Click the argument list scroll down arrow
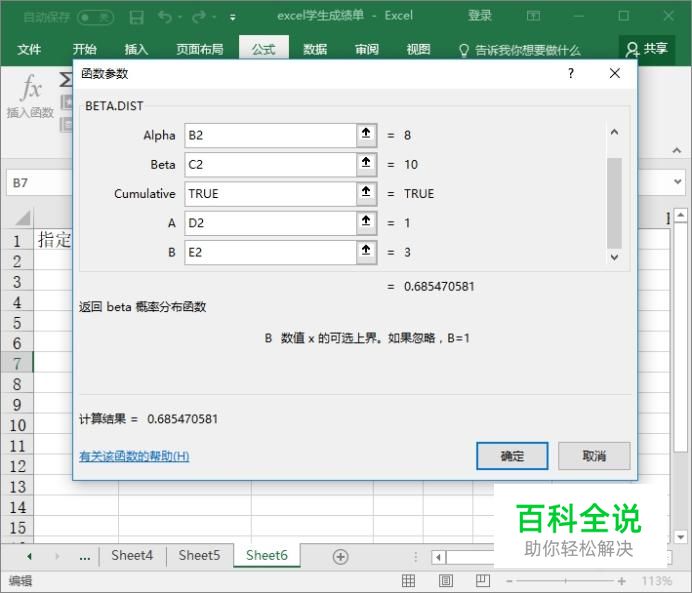The image size is (692, 593). [614, 257]
